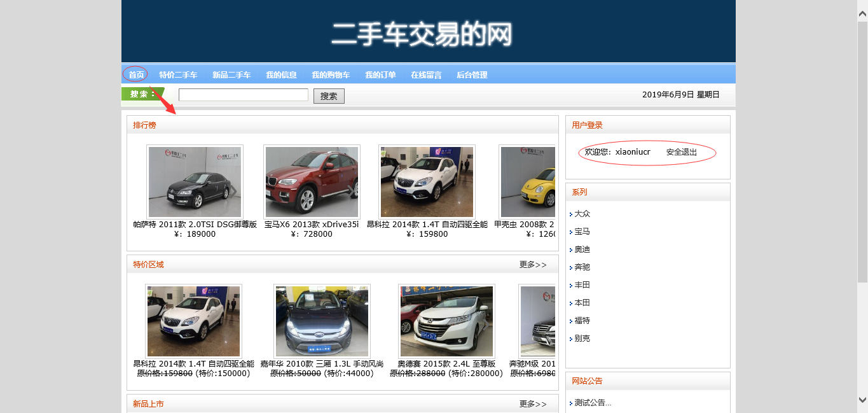Select the 福特 series link
Image resolution: width=868 pixels, height=413 pixels.
pyautogui.click(x=582, y=321)
